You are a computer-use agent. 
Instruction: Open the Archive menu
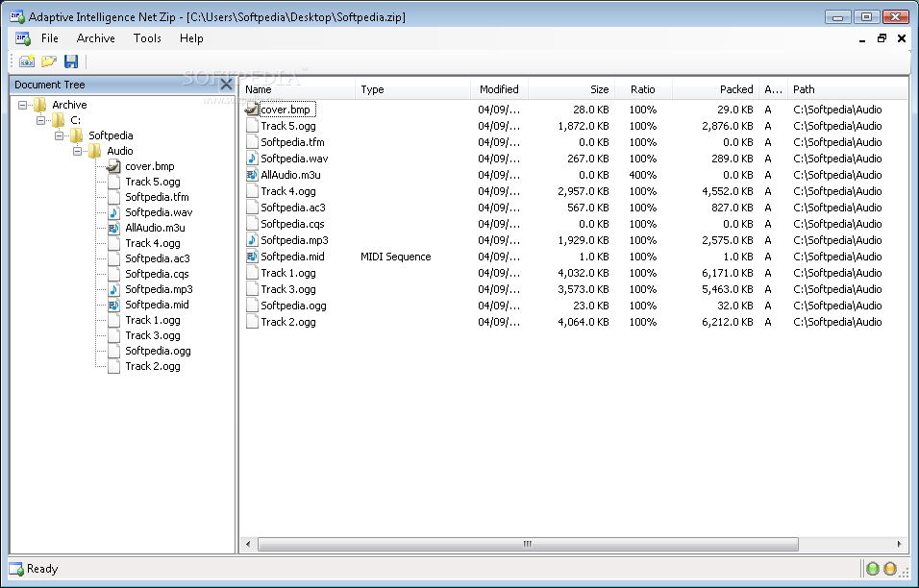pyautogui.click(x=95, y=38)
